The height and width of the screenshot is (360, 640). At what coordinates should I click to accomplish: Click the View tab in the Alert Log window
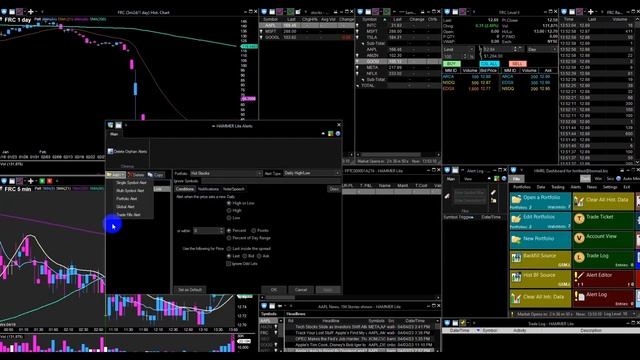[468, 179]
